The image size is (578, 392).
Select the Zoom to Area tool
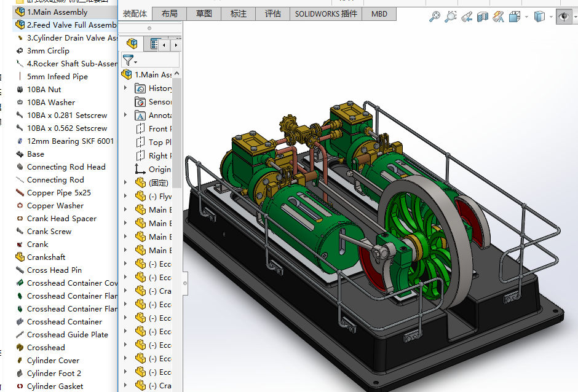[451, 17]
